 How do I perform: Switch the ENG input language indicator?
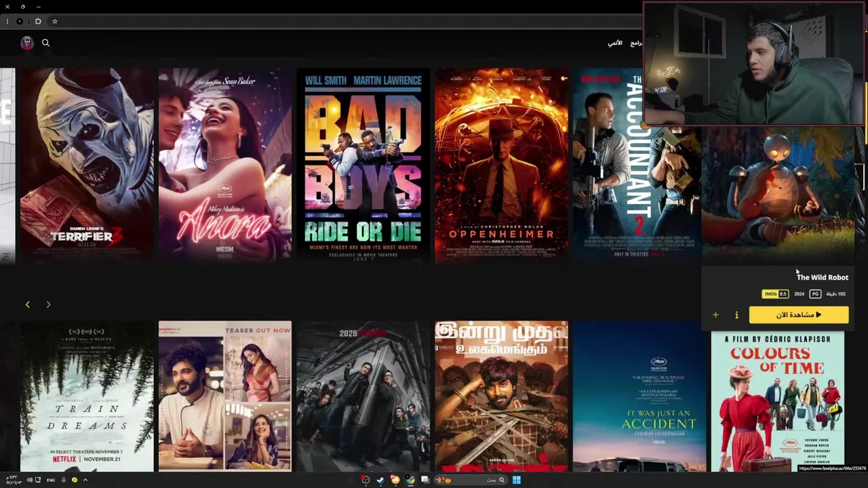(x=51, y=480)
